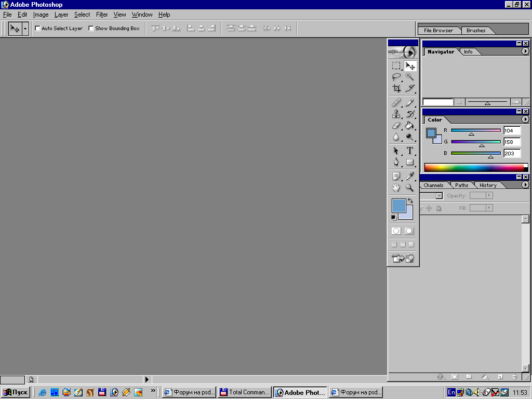Click the toolbox foreground color swatch
Screen dimensions: 532x399
pyautogui.click(x=398, y=205)
